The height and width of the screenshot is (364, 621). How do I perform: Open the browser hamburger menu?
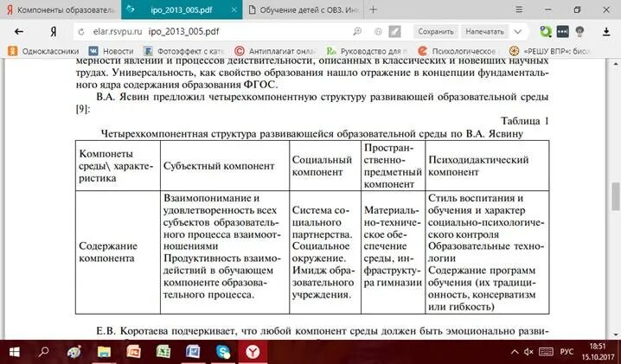[x=519, y=10]
